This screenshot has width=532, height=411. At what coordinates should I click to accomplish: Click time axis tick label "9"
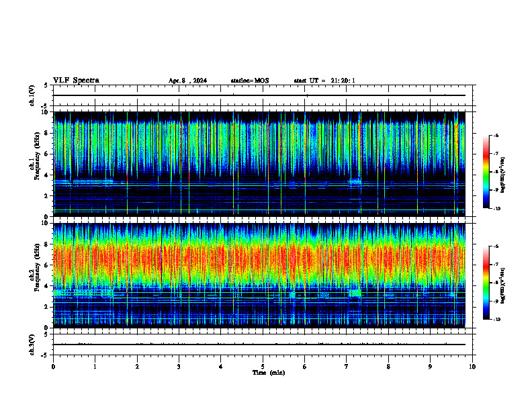[x=430, y=367]
